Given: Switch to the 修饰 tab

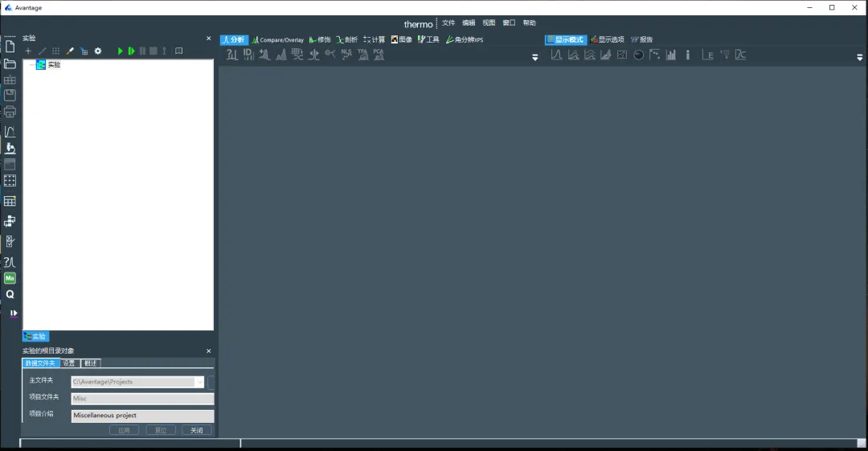Looking at the screenshot, I should (320, 40).
